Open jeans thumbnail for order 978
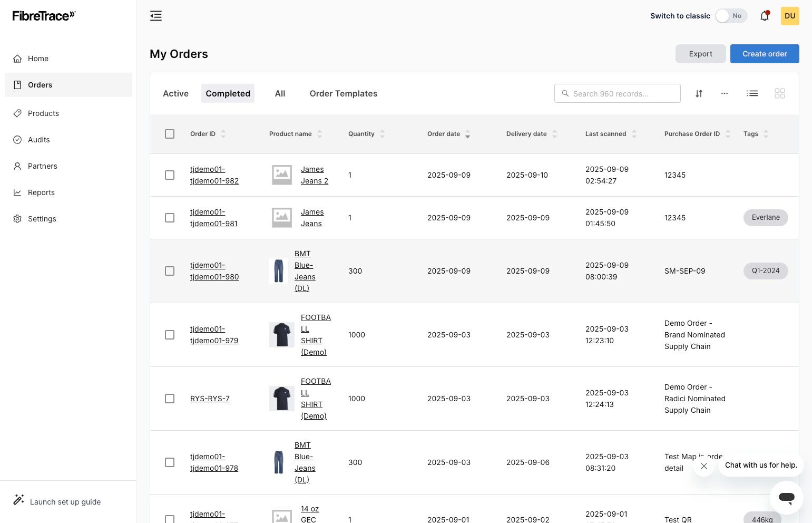This screenshot has width=812, height=523. (279, 462)
